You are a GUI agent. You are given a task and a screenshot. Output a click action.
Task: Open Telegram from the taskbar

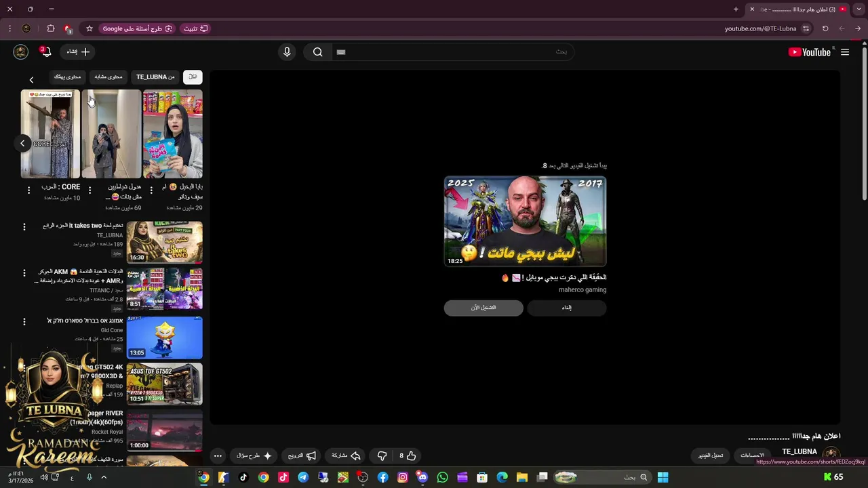[303, 477]
